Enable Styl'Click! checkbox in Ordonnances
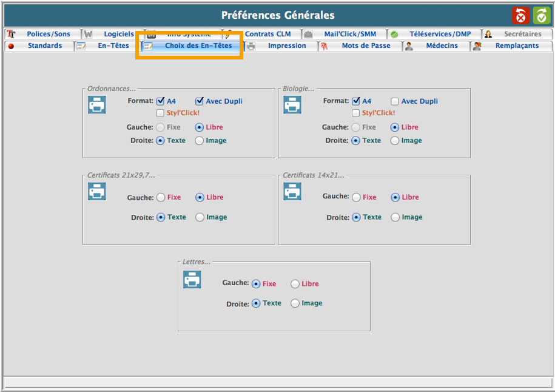This screenshot has height=392, width=555. point(160,113)
